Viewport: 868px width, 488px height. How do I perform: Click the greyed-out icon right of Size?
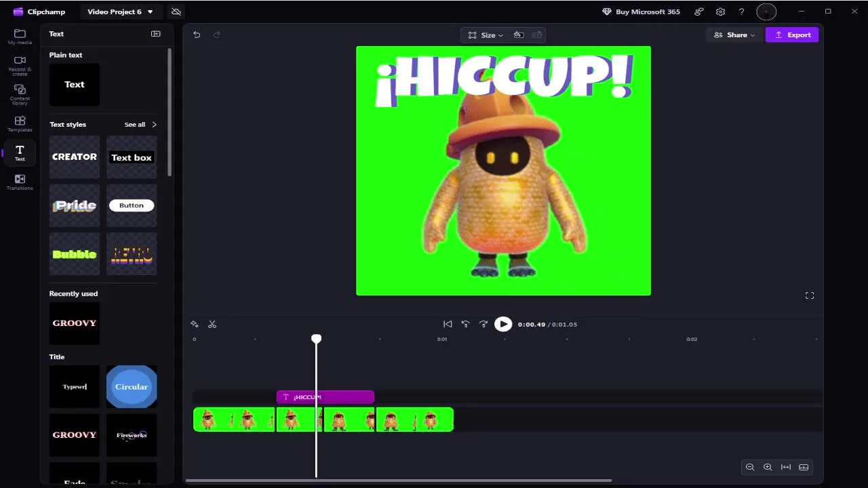(537, 35)
